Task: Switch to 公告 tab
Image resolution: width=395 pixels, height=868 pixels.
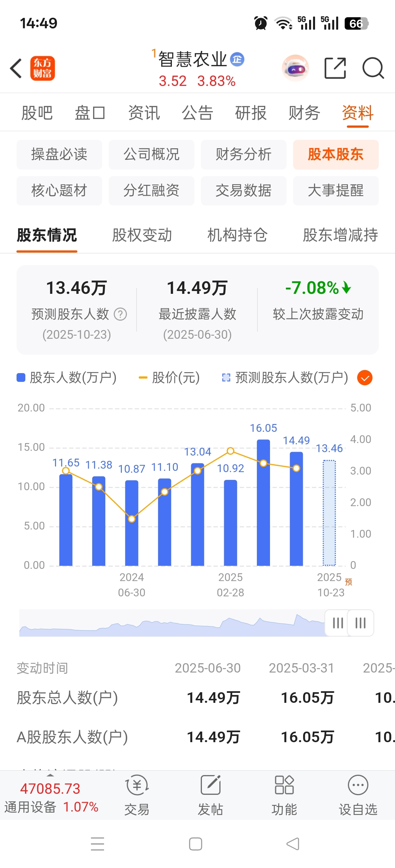Action: (x=197, y=112)
